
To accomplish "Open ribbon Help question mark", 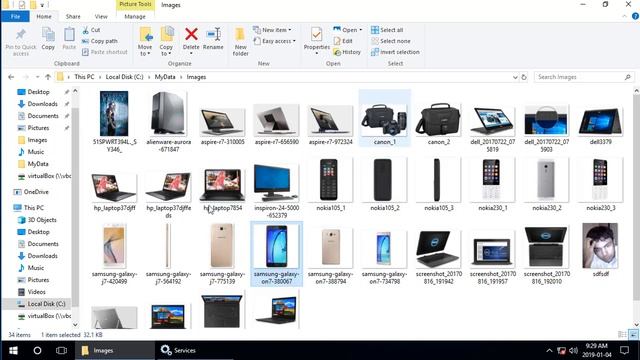I will [635, 16].
